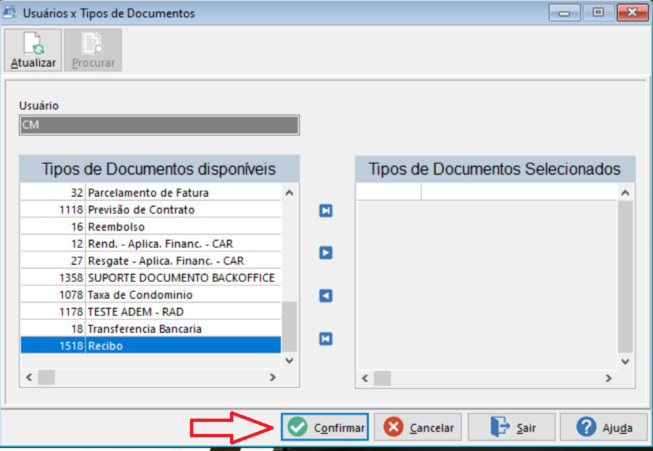The width and height of the screenshot is (653, 451).
Task: Click the Atualizar toolbar button
Action: 33,50
